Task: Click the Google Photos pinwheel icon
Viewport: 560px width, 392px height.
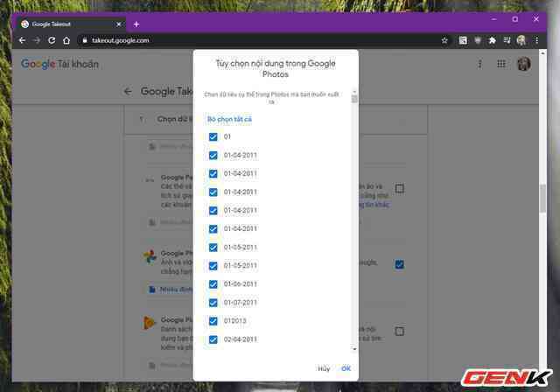Action: [x=150, y=256]
